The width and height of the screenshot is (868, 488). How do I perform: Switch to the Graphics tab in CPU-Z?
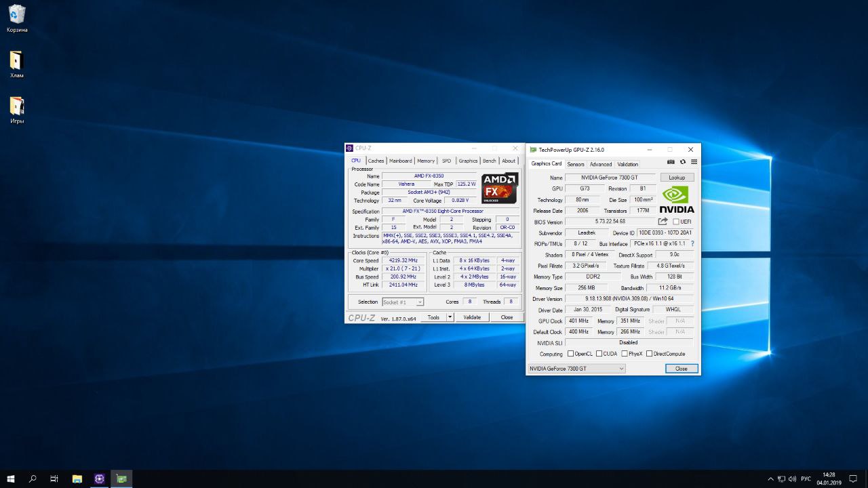[x=468, y=161]
